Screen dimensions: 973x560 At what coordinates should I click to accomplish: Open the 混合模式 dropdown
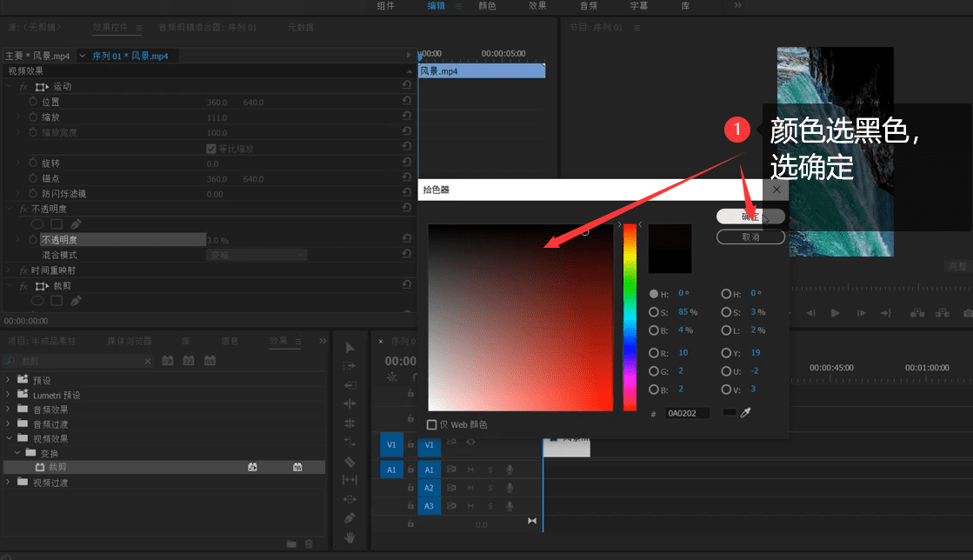point(257,255)
